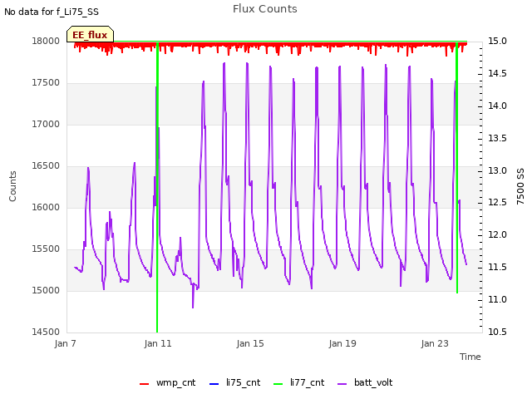The width and height of the screenshot is (532, 399).
Task: Click the 17500 y-axis tick label
Action: (x=46, y=83)
